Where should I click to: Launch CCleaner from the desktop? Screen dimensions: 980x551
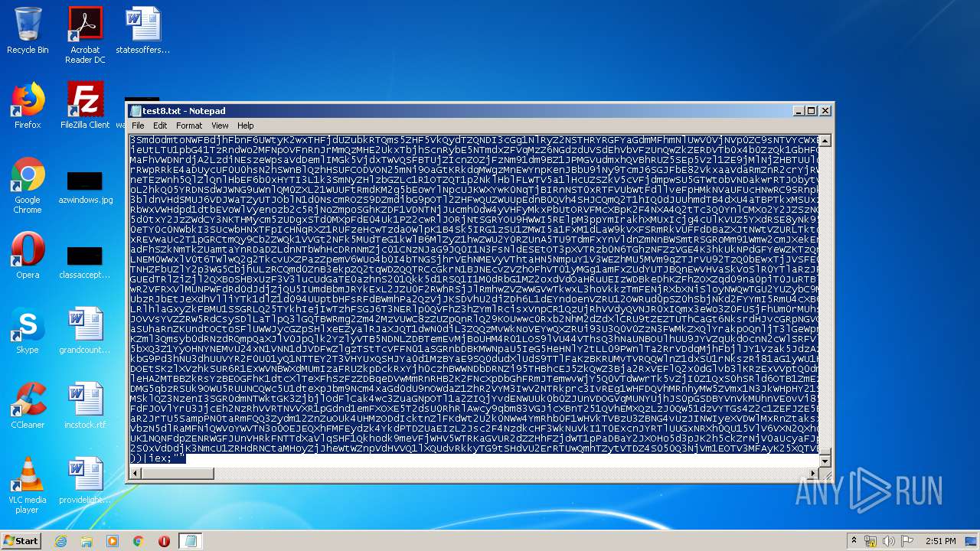point(28,406)
